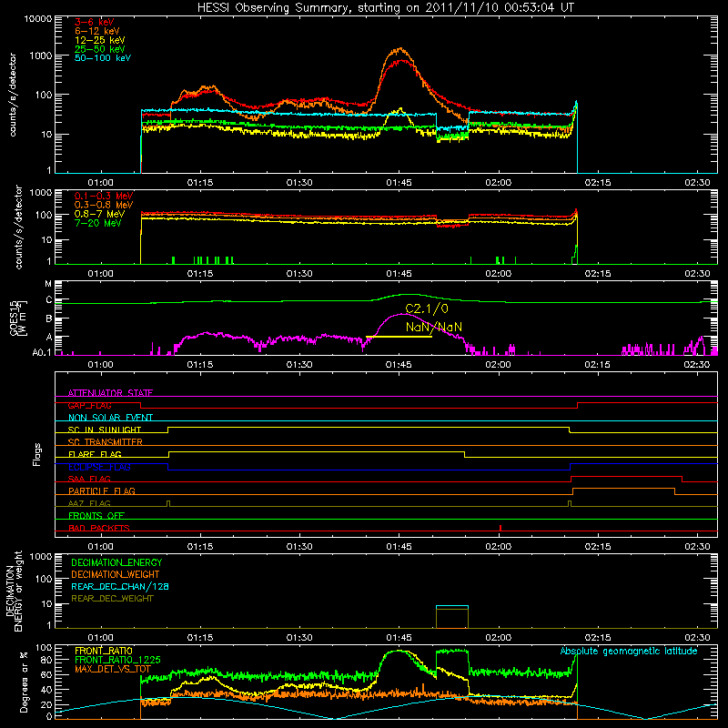This screenshot has width=728, height=728.
Task: Click the 10000 tick label in top panel
Action: click(38, 19)
